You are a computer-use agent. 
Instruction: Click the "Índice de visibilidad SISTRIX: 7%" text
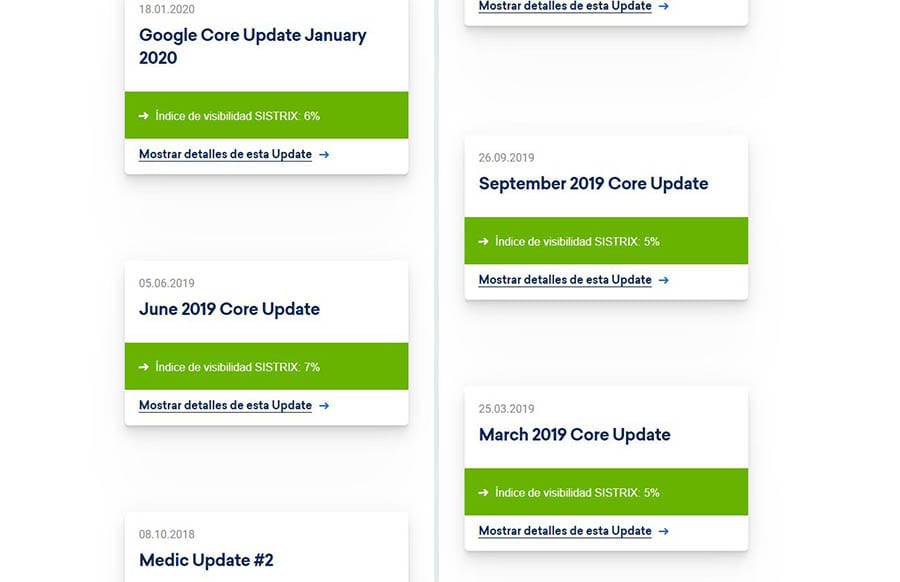coord(237,367)
